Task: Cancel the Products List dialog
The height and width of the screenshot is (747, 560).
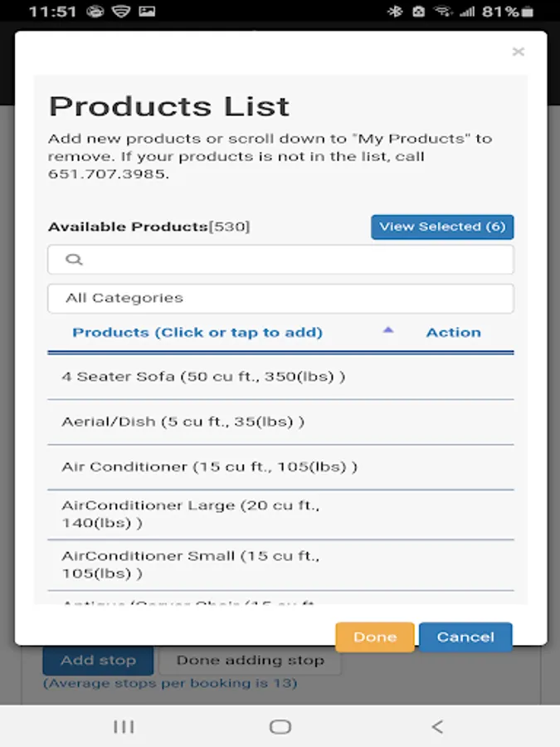Action: (465, 637)
